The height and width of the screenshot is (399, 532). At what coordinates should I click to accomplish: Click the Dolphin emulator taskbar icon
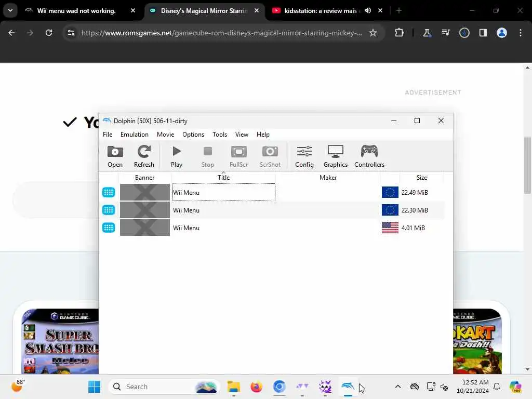click(x=348, y=387)
